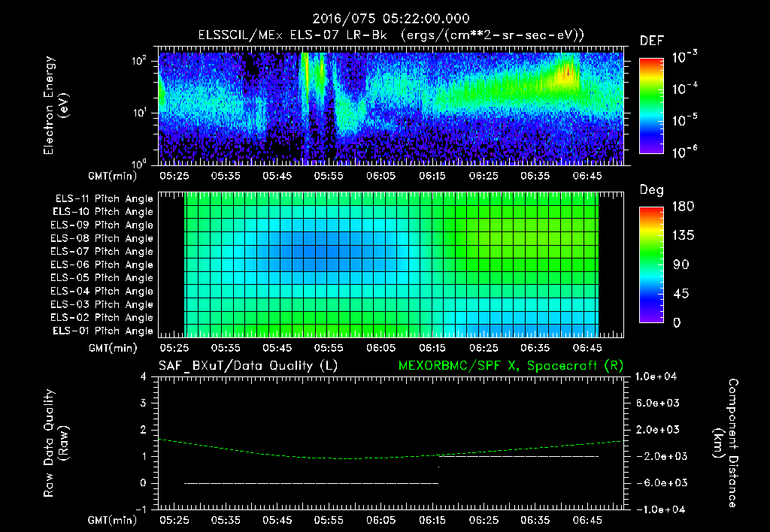770x532 pixels.
Task: Click the 05:55 tick label under bottom panel
Action: coord(329,520)
